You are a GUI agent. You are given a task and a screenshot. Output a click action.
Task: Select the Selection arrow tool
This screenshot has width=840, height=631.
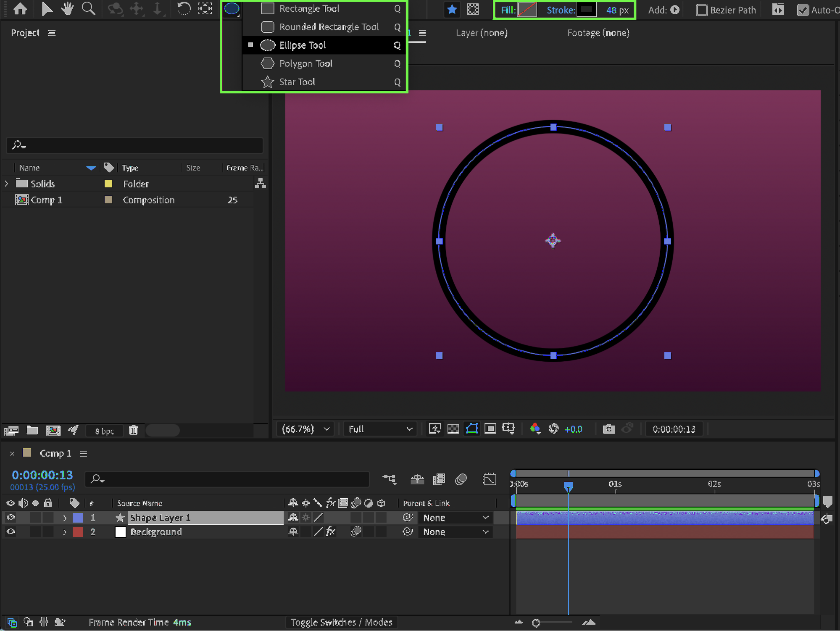pos(47,9)
